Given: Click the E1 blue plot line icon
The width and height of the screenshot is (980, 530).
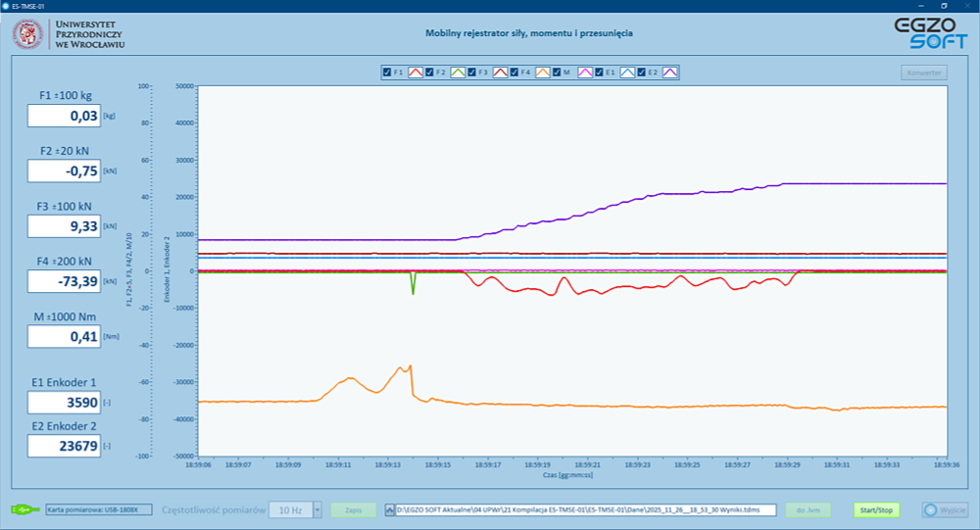Looking at the screenshot, I should 626,72.
